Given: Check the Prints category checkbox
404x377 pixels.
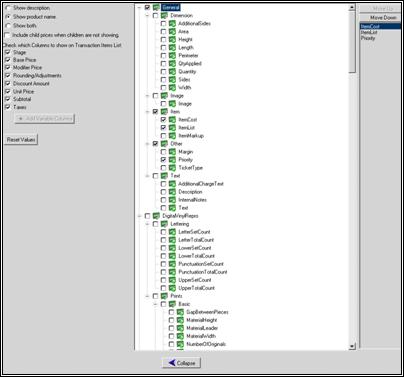Looking at the screenshot, I should (155, 296).
